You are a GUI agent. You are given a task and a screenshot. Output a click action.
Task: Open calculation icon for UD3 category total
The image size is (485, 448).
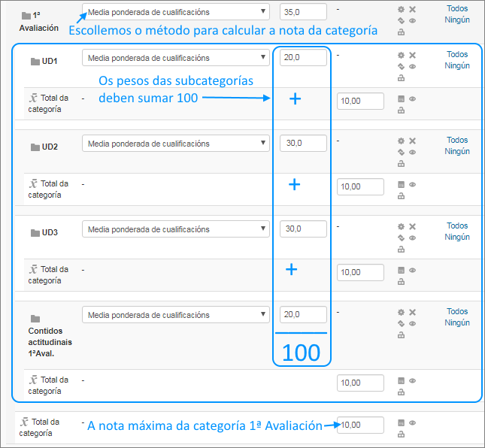[401, 270]
